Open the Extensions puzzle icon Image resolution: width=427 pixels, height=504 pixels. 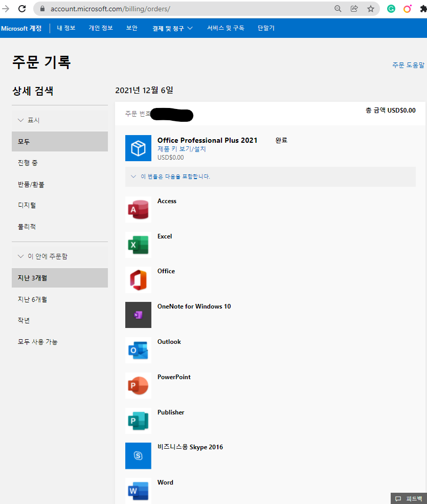(x=423, y=9)
